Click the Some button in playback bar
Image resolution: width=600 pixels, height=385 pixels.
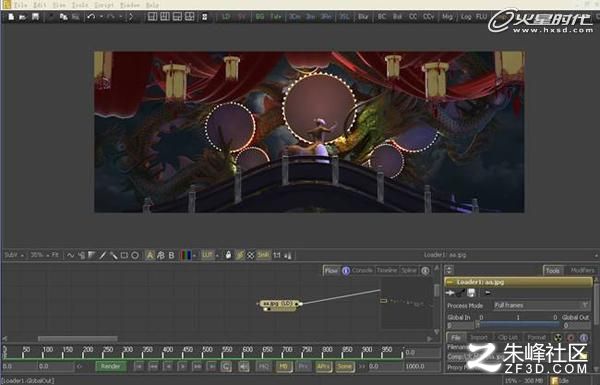click(344, 367)
